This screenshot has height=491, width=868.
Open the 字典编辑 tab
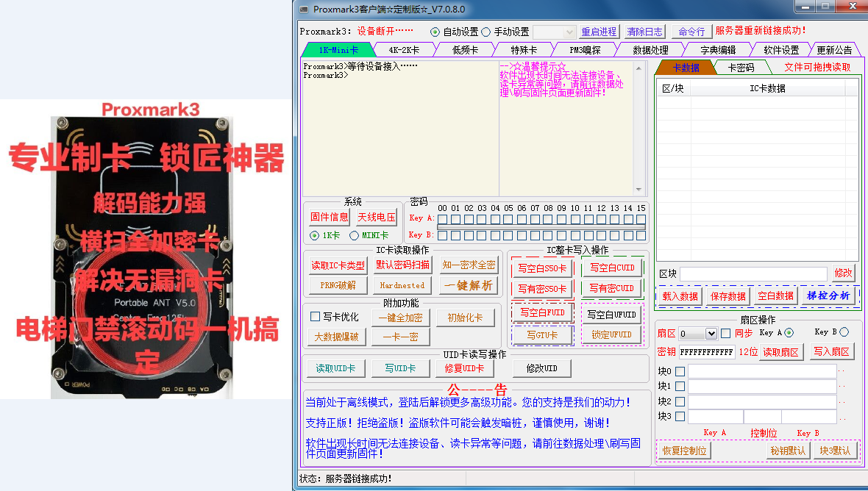pyautogui.click(x=718, y=50)
